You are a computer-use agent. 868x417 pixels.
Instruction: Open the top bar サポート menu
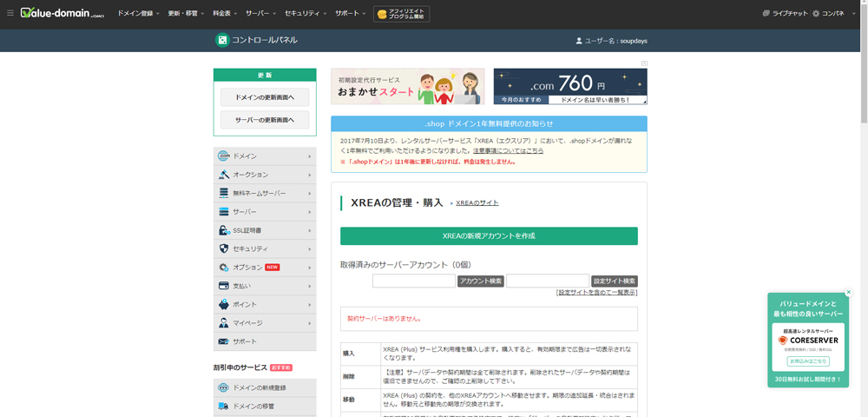point(351,13)
